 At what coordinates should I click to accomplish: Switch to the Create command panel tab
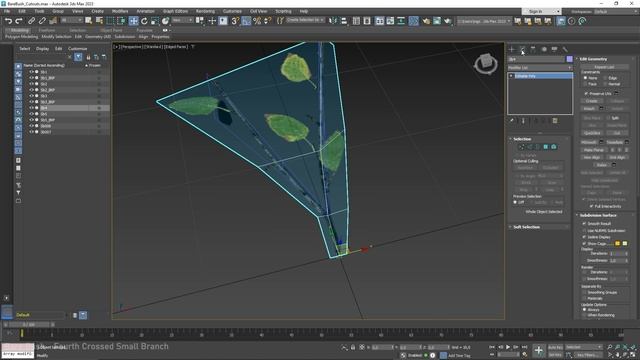[512, 49]
